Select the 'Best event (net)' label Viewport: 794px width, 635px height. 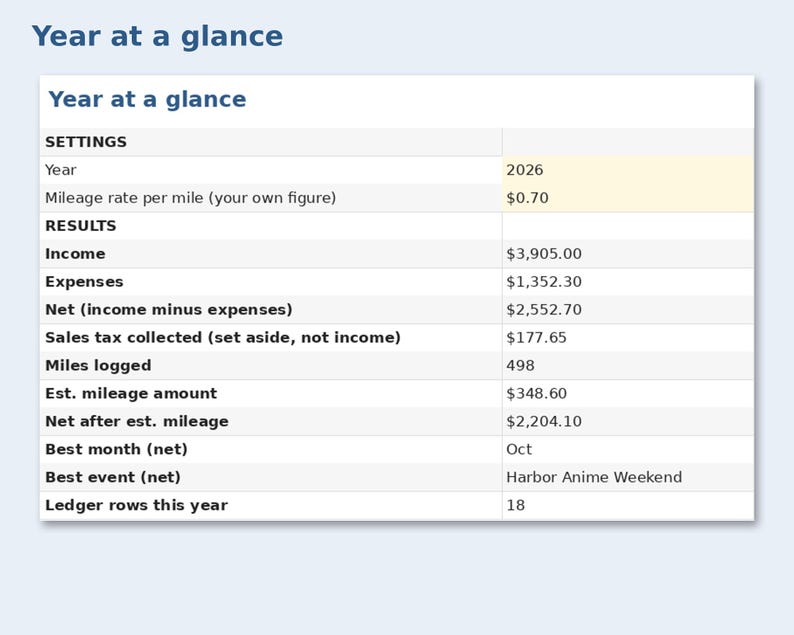pyautogui.click(x=113, y=477)
